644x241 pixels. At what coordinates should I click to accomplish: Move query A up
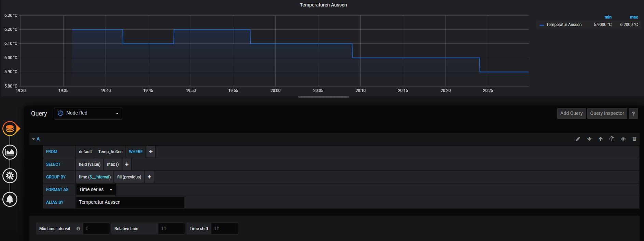point(601,139)
